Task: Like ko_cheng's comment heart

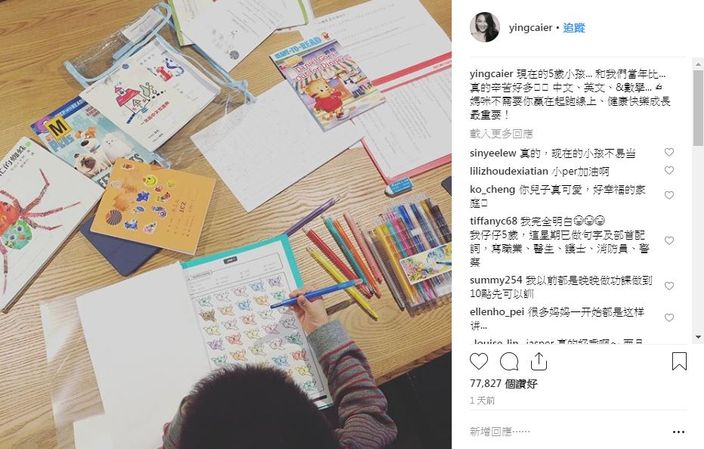Action: point(669,195)
